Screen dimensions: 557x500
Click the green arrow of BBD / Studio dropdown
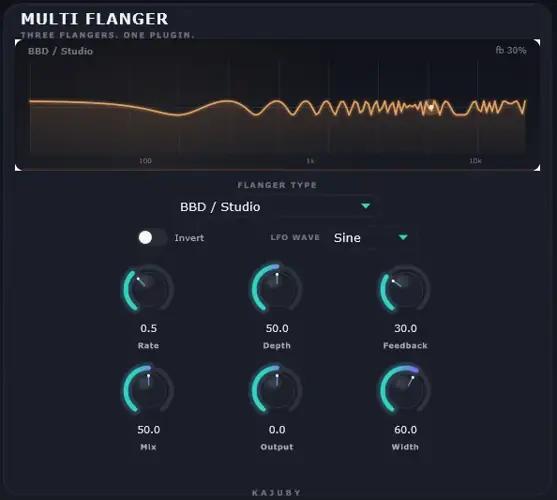pyautogui.click(x=366, y=206)
